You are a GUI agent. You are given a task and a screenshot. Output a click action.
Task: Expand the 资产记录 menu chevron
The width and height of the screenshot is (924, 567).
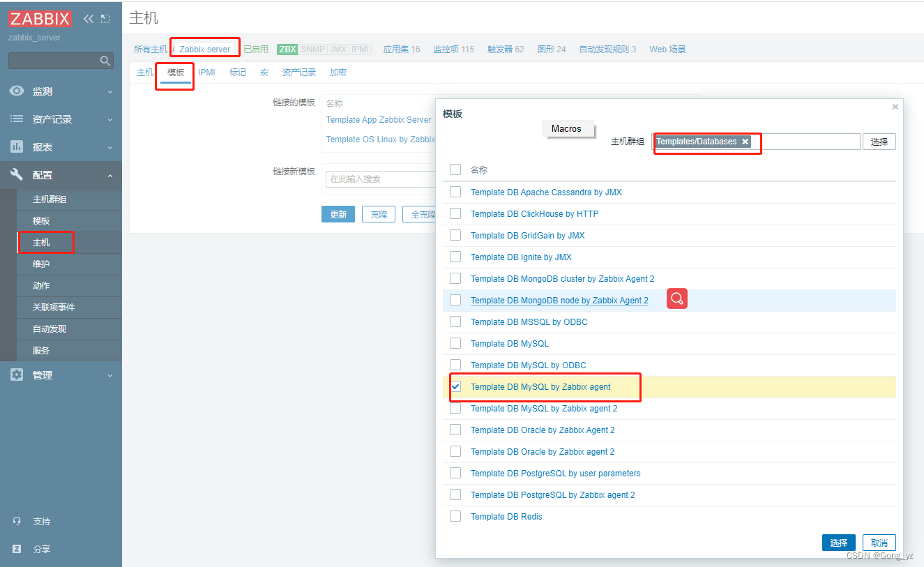109,120
